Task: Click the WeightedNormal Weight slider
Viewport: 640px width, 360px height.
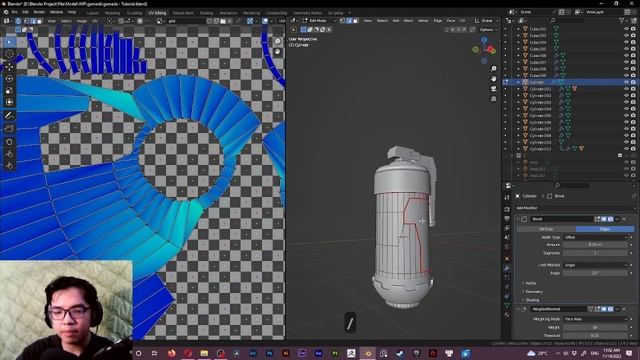Action: (x=595, y=327)
